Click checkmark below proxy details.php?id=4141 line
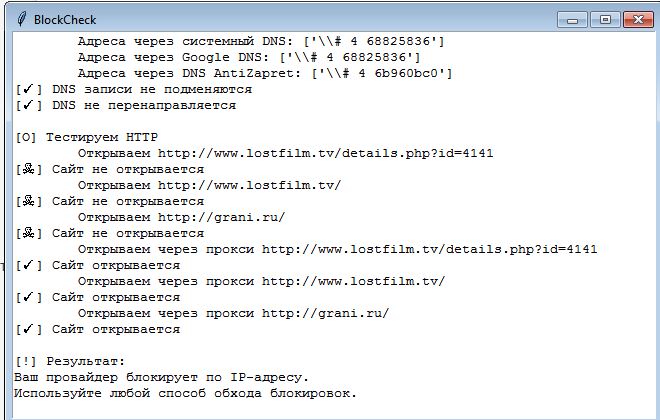 tap(28, 265)
